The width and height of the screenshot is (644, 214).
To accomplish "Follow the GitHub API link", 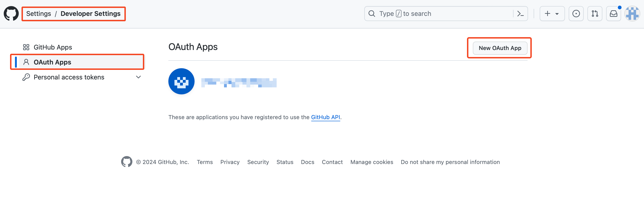I will point(325,117).
